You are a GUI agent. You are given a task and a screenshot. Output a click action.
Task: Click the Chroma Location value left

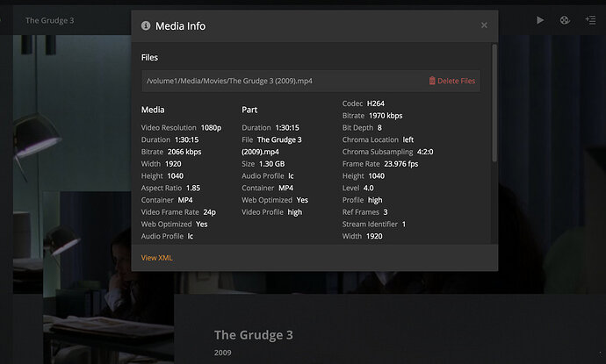tap(408, 139)
